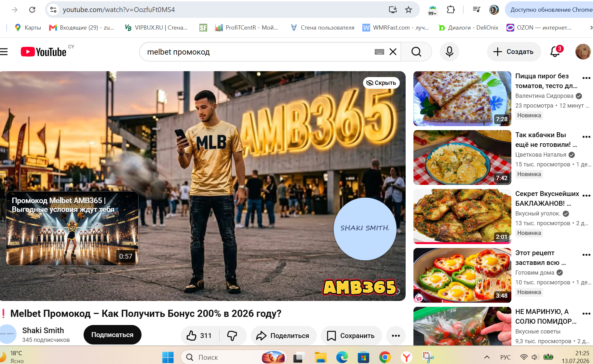Screen dimensions: 593x364
Task: Open the on-screen keyboard icon in search
Action: coord(379,52)
